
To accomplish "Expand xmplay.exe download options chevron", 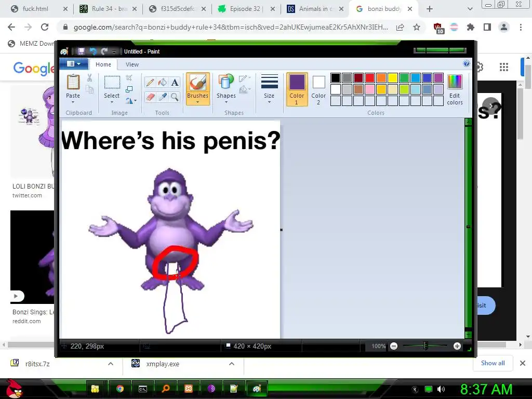I will 232,364.
